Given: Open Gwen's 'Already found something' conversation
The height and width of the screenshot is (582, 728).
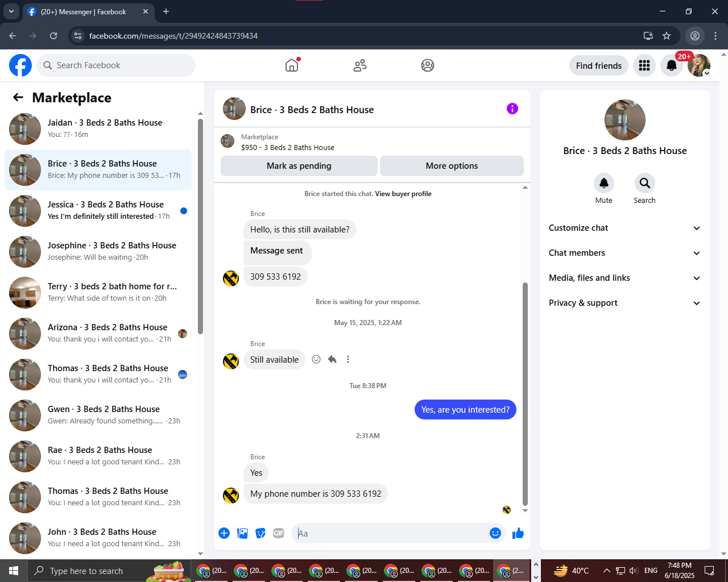Looking at the screenshot, I should click(x=98, y=415).
